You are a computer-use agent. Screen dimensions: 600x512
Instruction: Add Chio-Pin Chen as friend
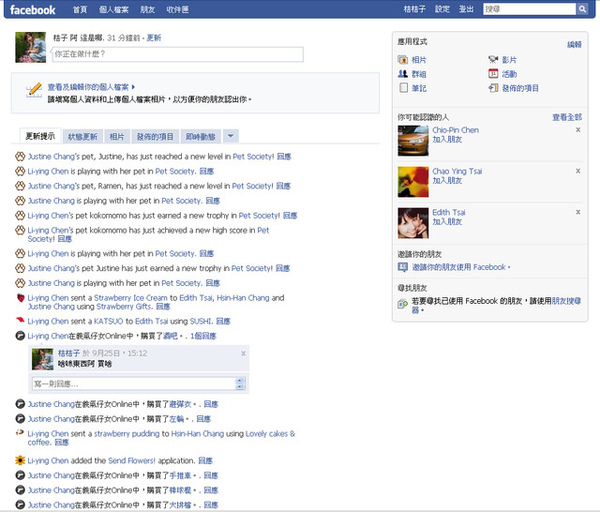click(x=447, y=139)
